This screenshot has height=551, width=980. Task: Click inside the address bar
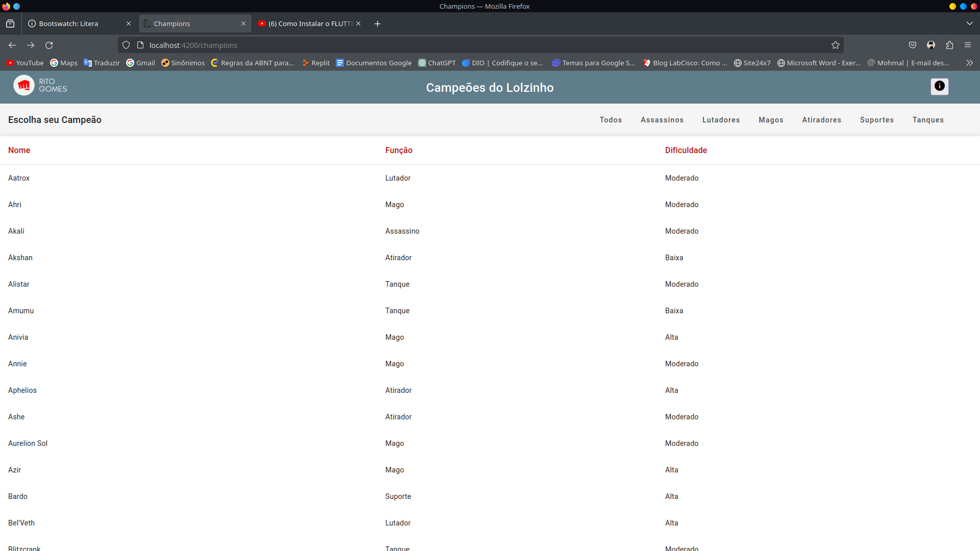click(357, 45)
